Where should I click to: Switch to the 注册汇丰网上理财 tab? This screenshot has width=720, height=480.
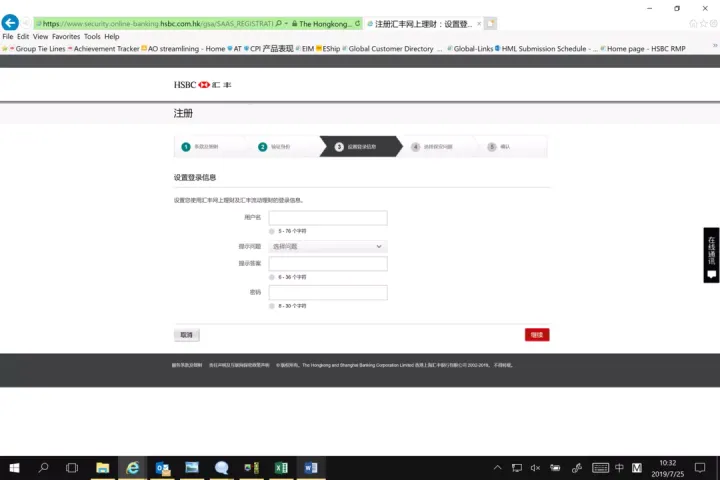click(422, 24)
